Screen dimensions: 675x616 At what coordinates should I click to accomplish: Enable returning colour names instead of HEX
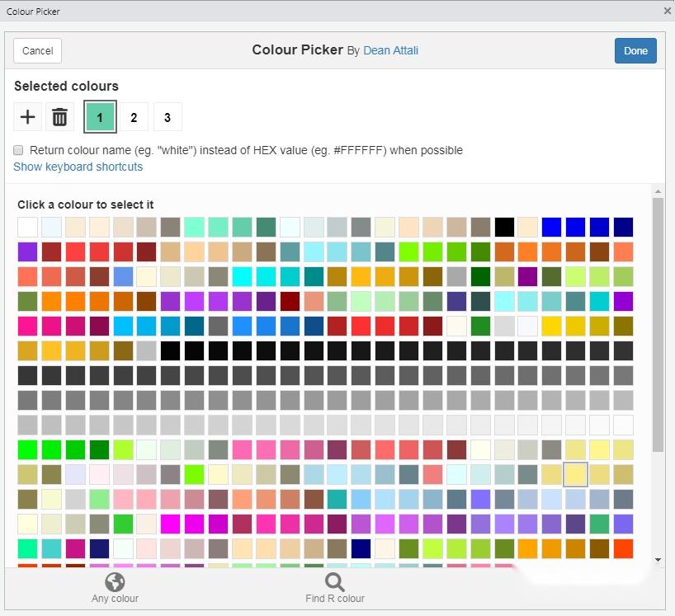[x=17, y=150]
